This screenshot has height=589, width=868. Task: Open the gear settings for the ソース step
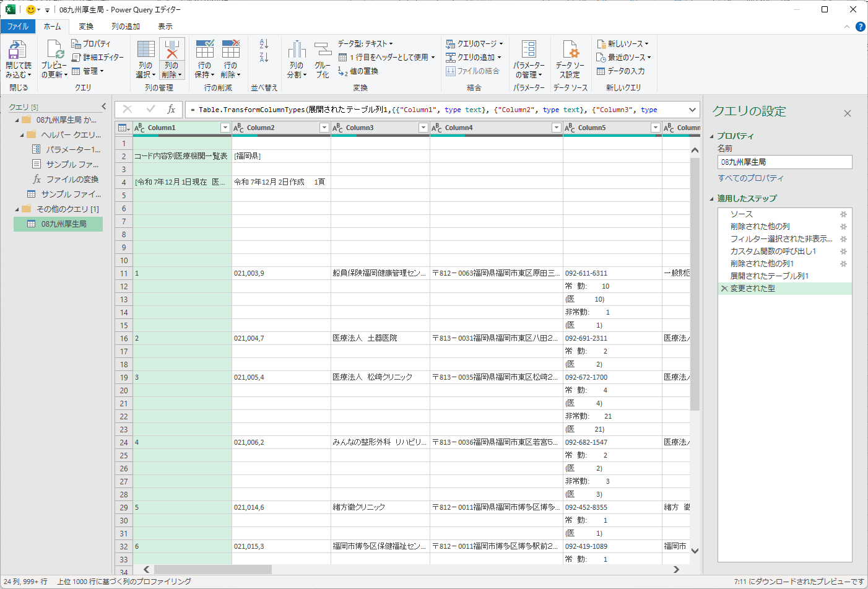click(843, 214)
